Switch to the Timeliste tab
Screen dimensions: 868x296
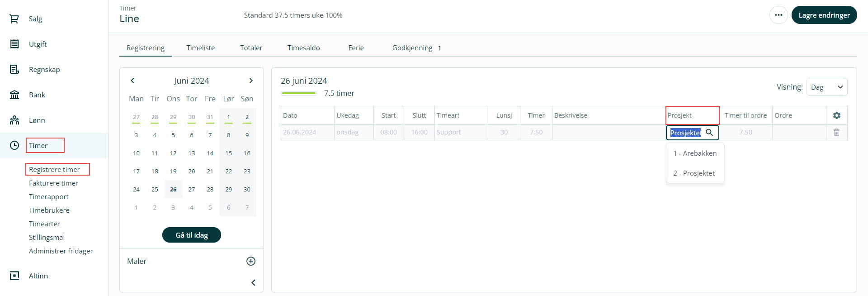[201, 48]
